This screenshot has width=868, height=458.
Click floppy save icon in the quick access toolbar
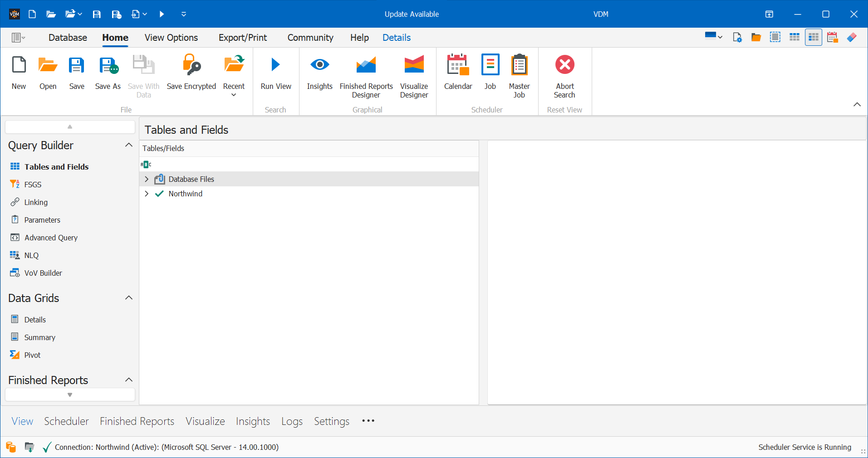pos(97,14)
